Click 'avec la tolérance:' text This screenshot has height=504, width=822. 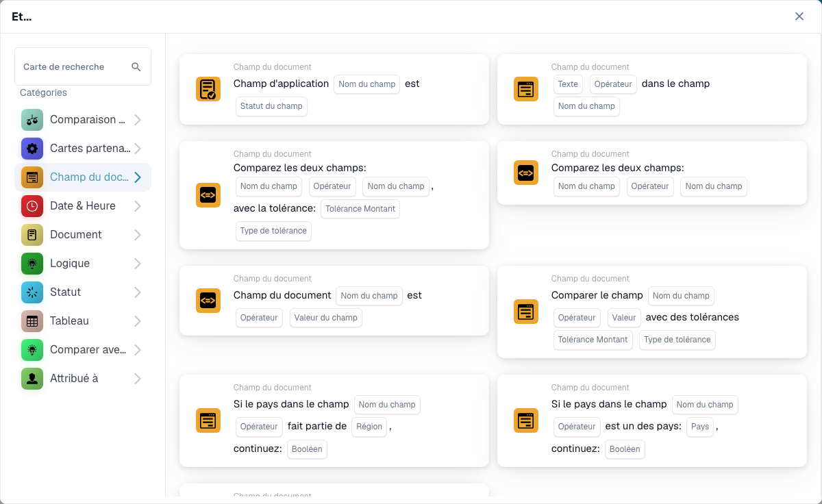coord(275,208)
